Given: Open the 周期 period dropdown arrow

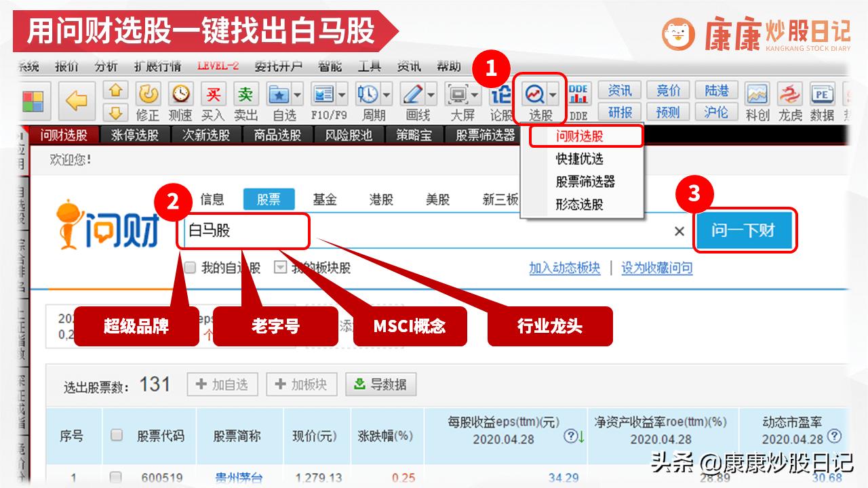Looking at the screenshot, I should click(385, 95).
